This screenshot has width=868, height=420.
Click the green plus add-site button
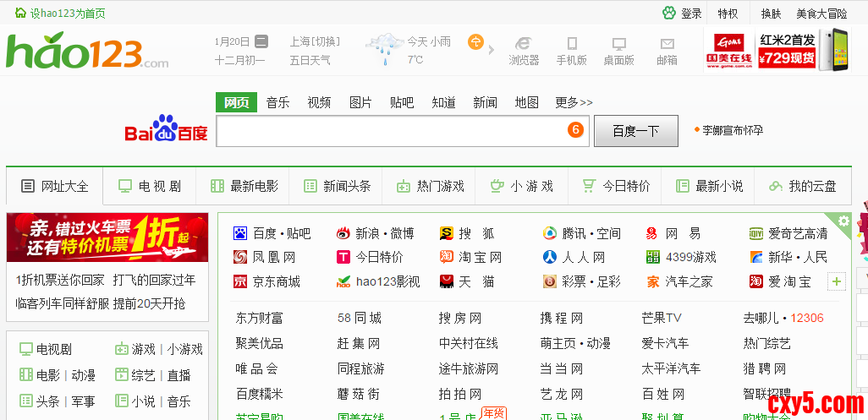click(x=837, y=281)
